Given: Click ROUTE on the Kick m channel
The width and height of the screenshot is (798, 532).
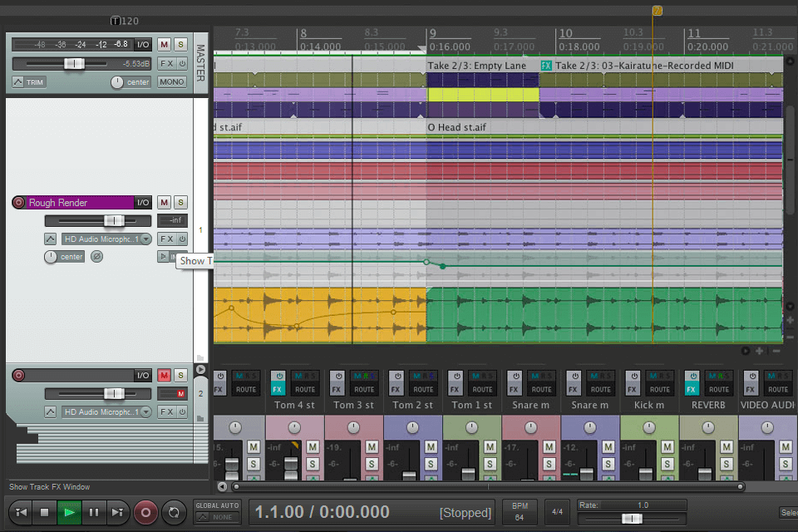Looking at the screenshot, I should coord(660,389).
